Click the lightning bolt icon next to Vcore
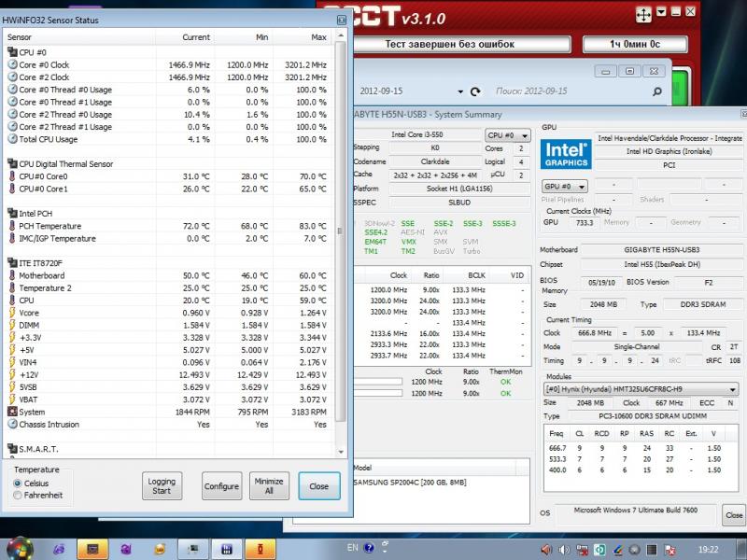The width and height of the screenshot is (747, 560). click(x=12, y=313)
